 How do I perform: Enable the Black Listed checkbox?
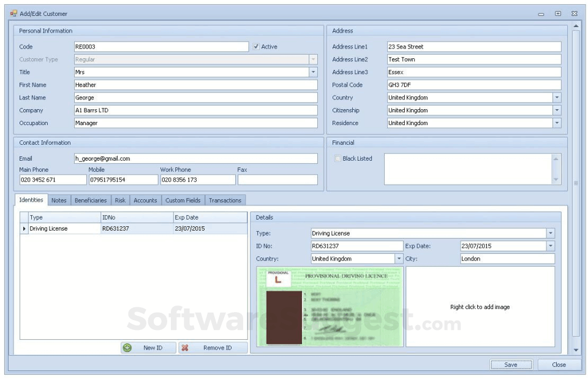337,158
